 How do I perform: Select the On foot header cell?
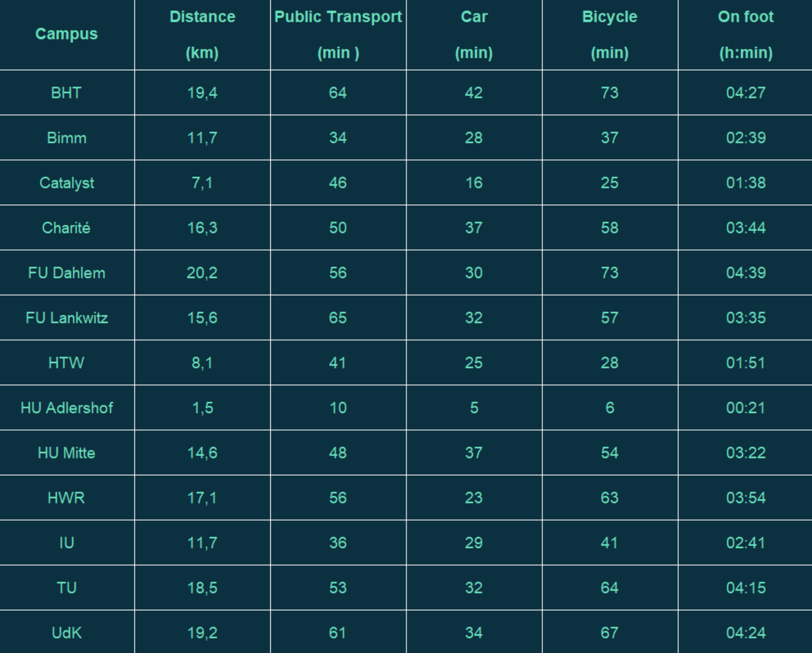tap(746, 35)
